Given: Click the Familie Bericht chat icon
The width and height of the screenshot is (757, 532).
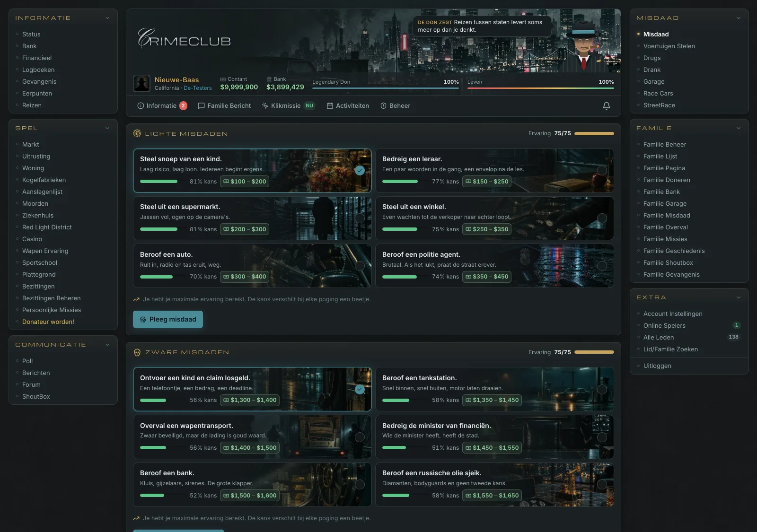Looking at the screenshot, I should [201, 106].
